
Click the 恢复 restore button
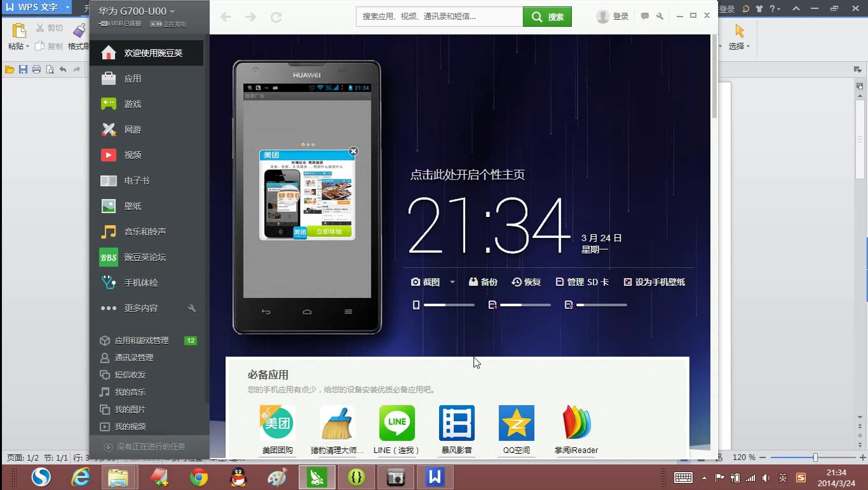527,282
